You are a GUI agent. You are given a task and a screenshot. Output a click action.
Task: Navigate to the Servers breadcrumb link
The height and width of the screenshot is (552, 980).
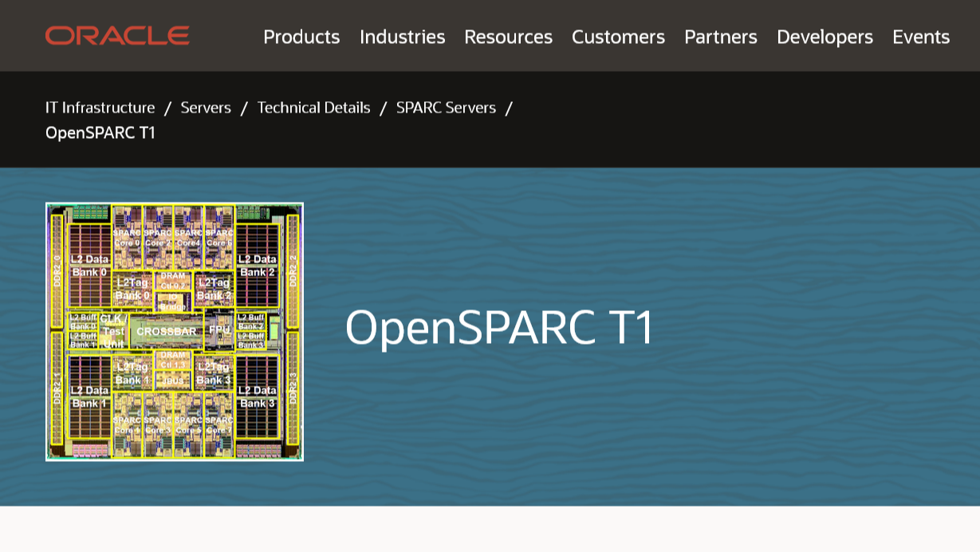pyautogui.click(x=205, y=108)
